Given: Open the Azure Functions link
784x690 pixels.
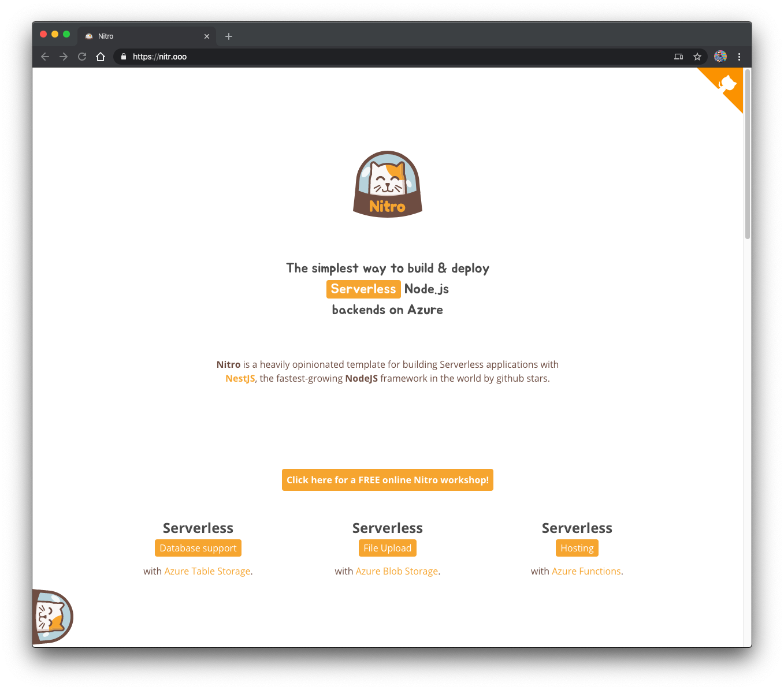Looking at the screenshot, I should coord(586,571).
